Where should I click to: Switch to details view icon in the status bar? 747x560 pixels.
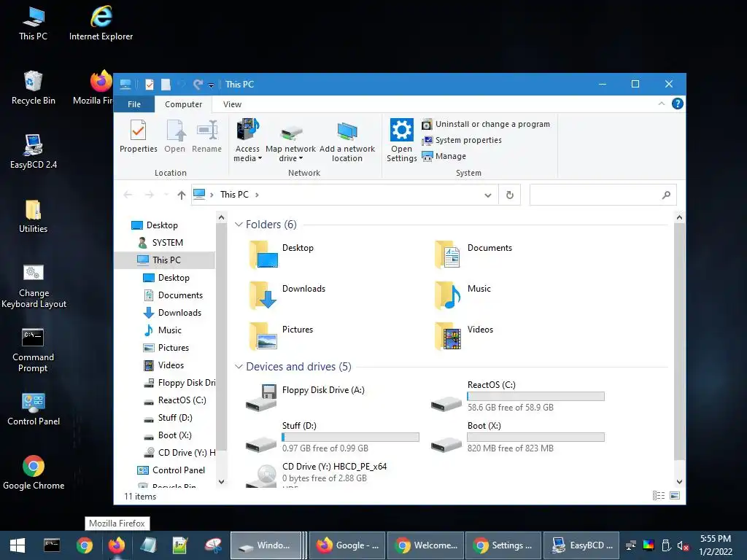(659, 496)
